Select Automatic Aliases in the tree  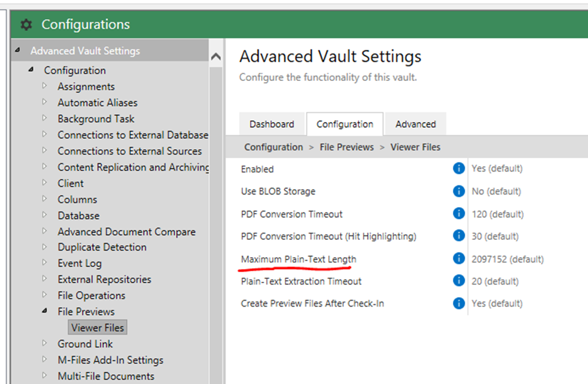[x=98, y=103]
